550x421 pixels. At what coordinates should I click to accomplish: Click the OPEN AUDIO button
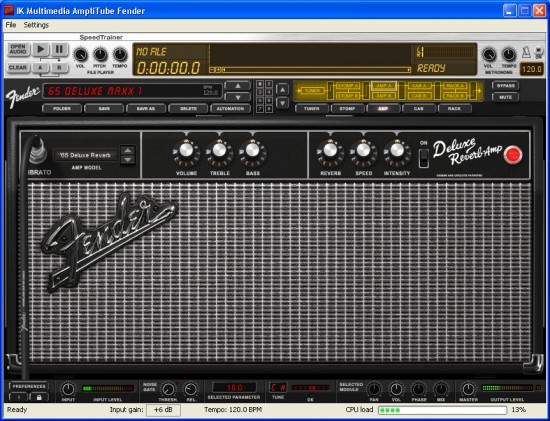(18, 49)
